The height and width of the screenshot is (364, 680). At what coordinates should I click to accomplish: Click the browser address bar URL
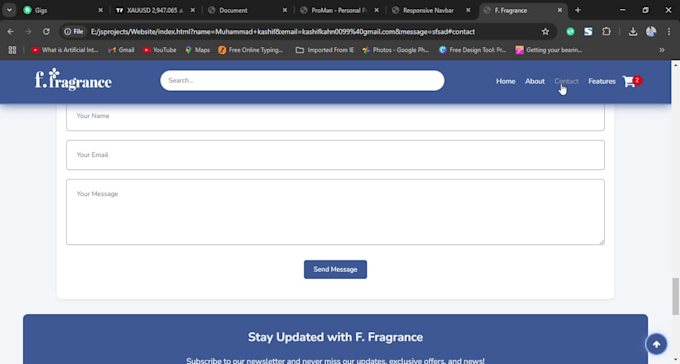click(283, 32)
